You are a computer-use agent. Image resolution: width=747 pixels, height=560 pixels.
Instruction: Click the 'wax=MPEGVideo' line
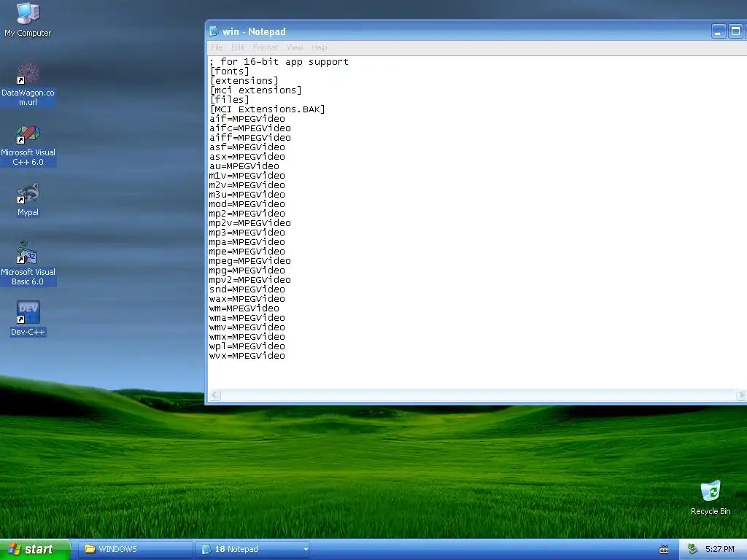247,300
